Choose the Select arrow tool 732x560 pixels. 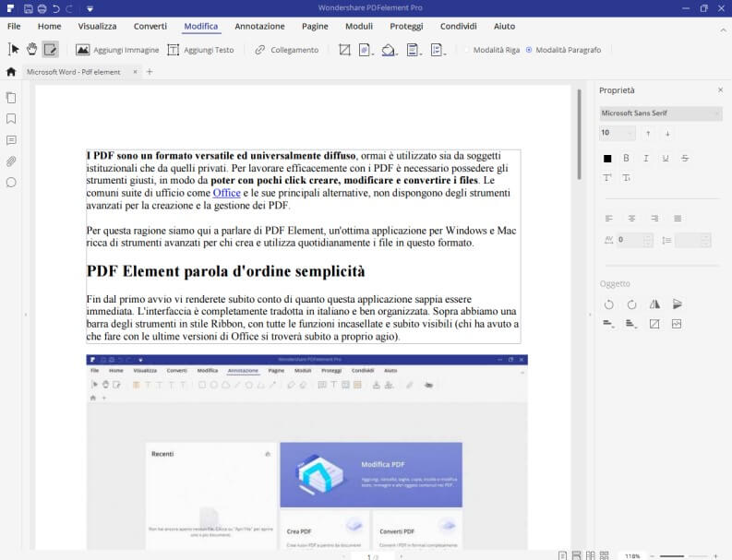[14, 49]
